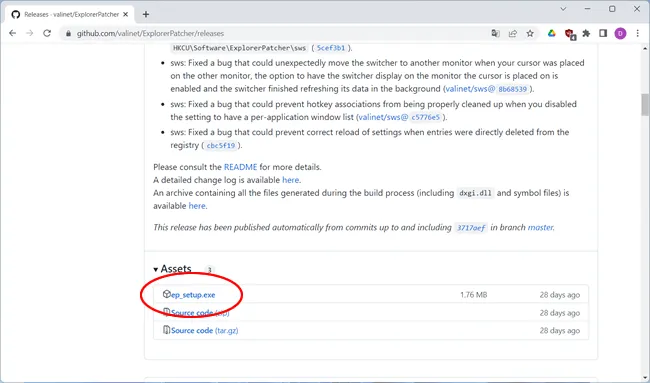Image resolution: width=650 pixels, height=383 pixels.
Task: Open the translate page icon
Action: (495, 34)
